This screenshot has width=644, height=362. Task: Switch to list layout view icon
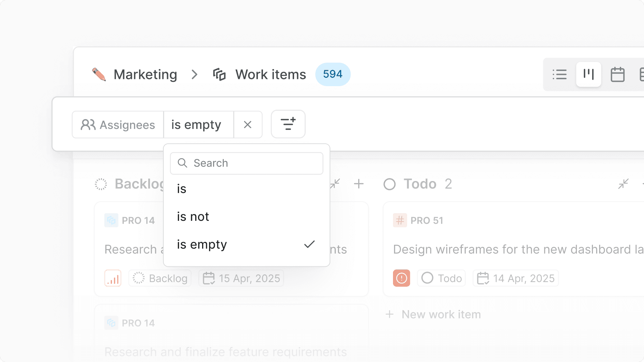point(559,75)
